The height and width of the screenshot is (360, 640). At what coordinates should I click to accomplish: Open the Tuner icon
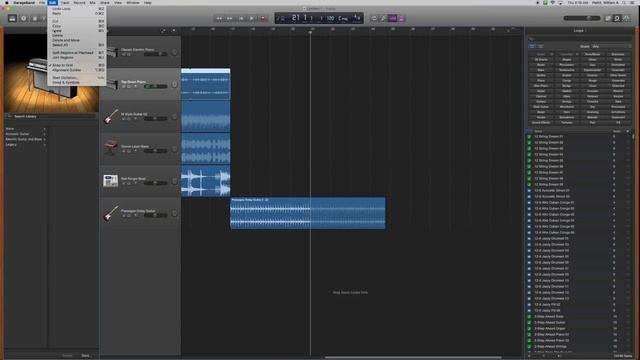383,18
